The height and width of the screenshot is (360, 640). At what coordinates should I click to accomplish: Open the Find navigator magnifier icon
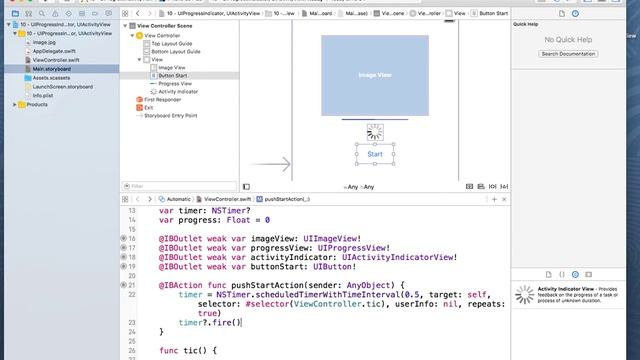pos(42,13)
